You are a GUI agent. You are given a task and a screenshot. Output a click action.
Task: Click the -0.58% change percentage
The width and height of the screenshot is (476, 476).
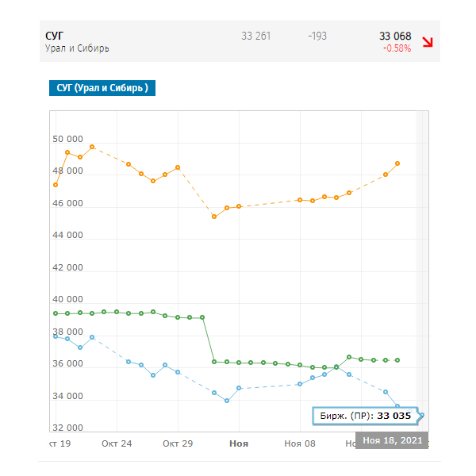[397, 48]
